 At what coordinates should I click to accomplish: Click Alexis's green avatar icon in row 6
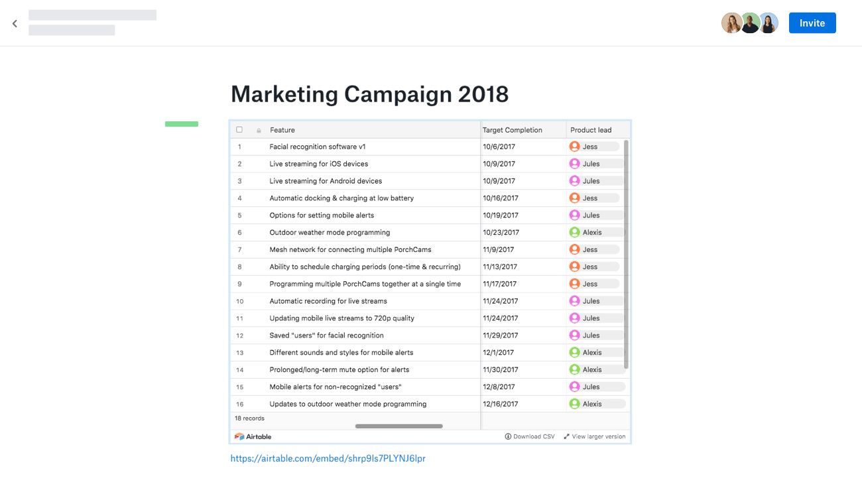[575, 233]
